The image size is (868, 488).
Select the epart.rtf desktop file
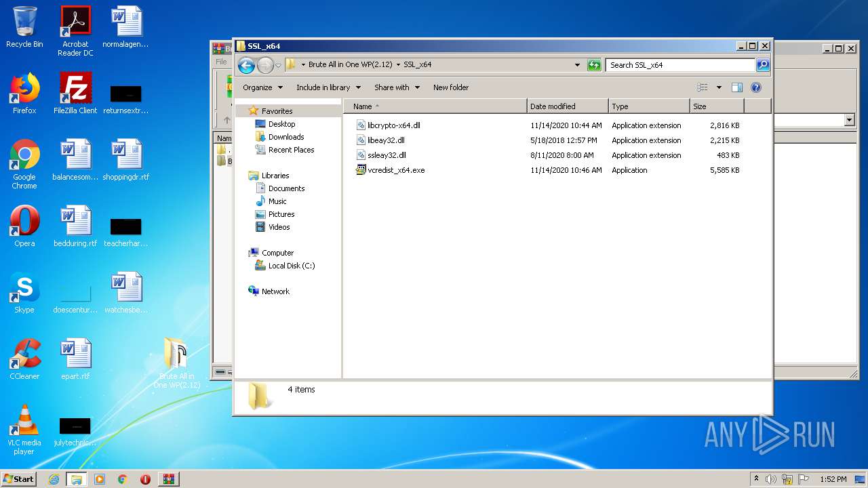pyautogui.click(x=75, y=359)
